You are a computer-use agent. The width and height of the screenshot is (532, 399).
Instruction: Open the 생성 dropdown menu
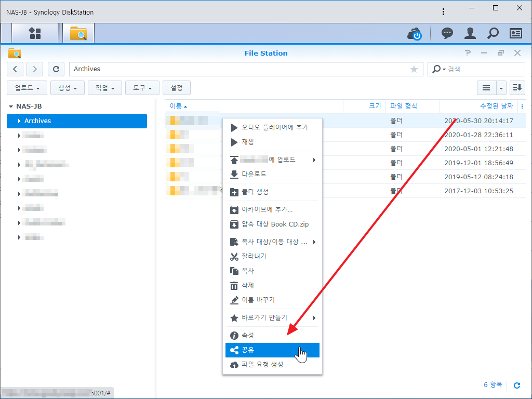pos(68,88)
